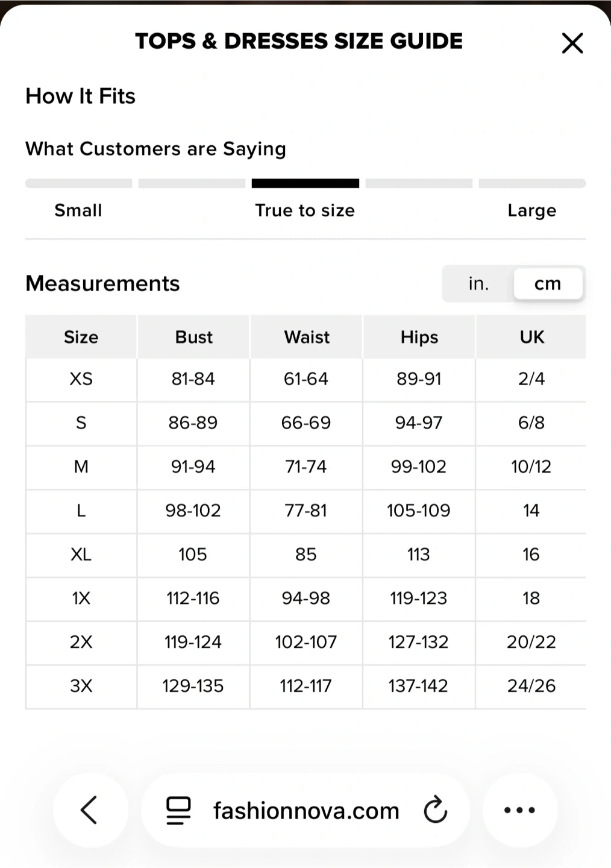This screenshot has height=868, width=611.
Task: Tap the 3X size row label
Action: [x=81, y=686]
